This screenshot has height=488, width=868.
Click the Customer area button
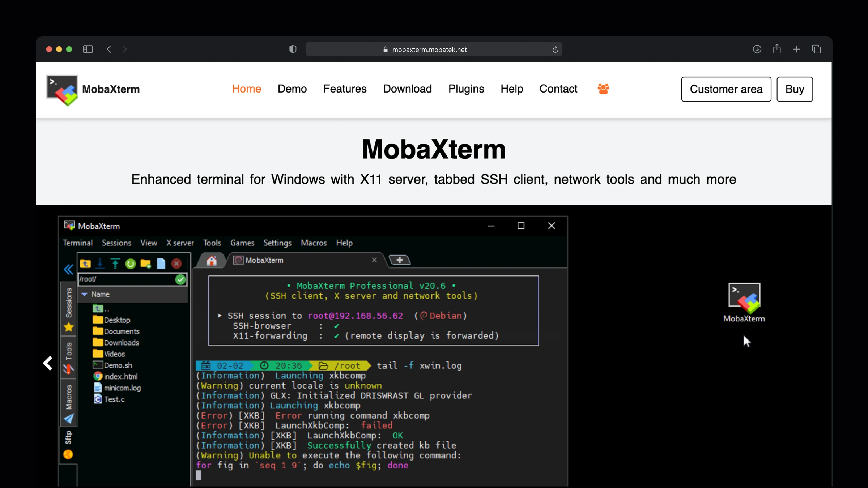[x=726, y=89]
